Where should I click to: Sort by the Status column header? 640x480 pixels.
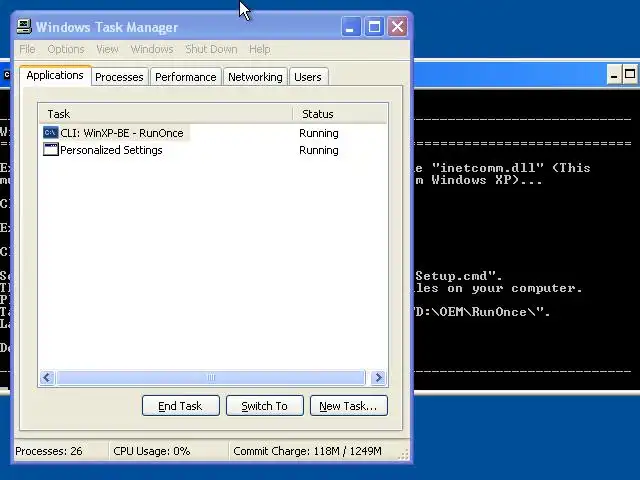[340, 114]
